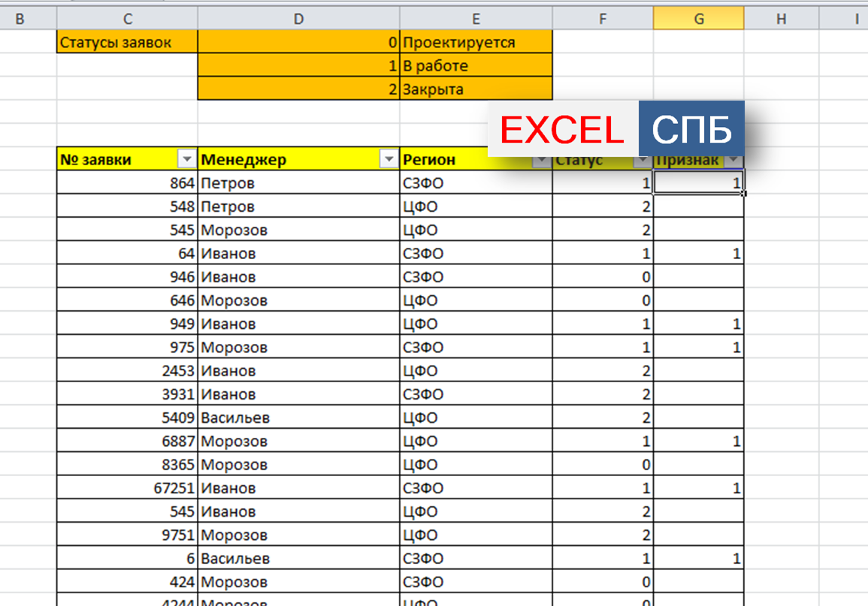The width and height of the screenshot is (868, 606).
Task: Open the Статус column filter arrow
Action: (x=643, y=161)
